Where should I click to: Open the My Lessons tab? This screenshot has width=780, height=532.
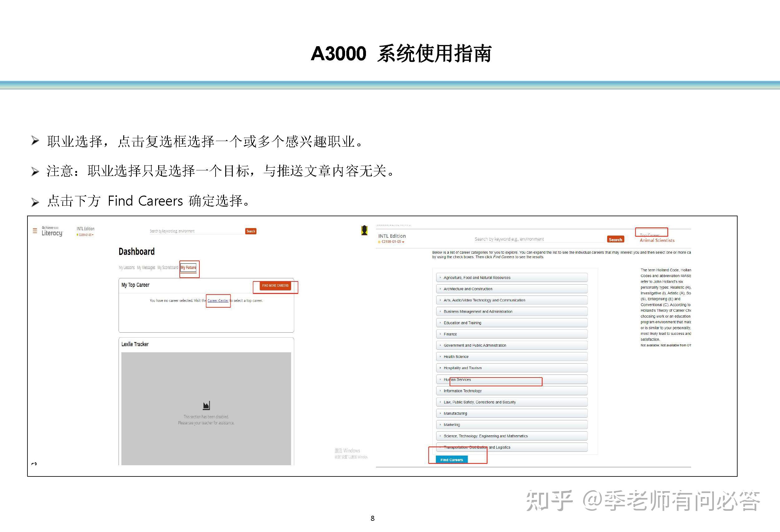click(x=127, y=267)
